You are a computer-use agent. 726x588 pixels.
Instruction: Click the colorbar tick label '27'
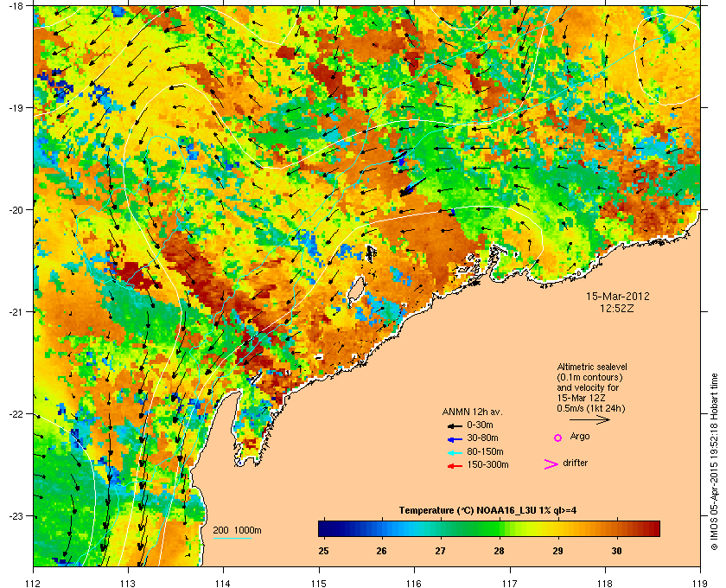[x=440, y=551]
